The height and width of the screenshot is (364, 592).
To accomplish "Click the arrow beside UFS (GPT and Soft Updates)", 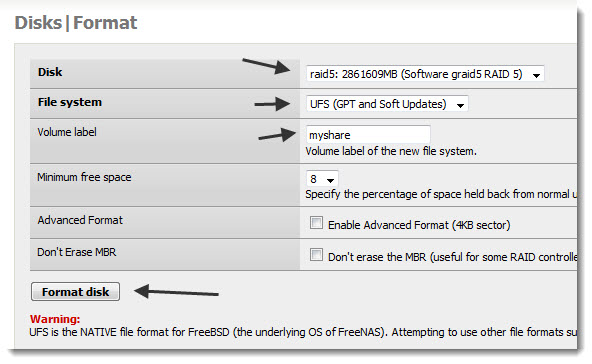I will coord(460,105).
